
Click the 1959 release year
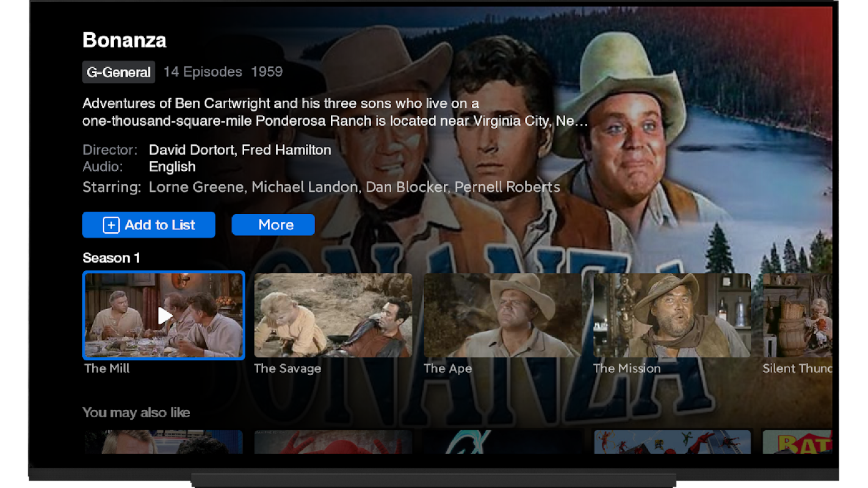point(267,72)
